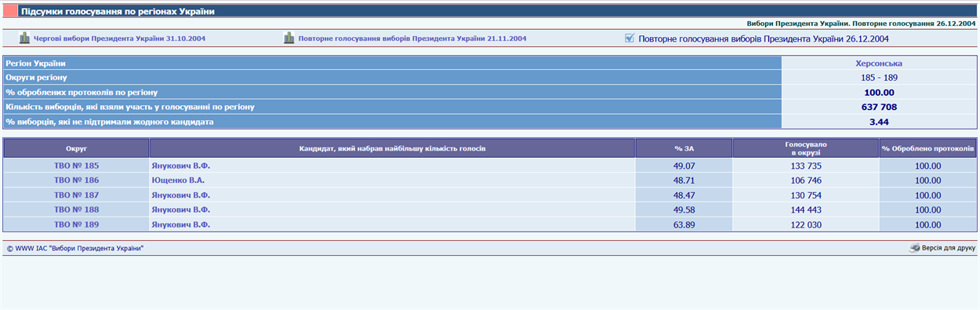
Task: Click % оброблених протоколів по регіону label
Action: pos(82,93)
